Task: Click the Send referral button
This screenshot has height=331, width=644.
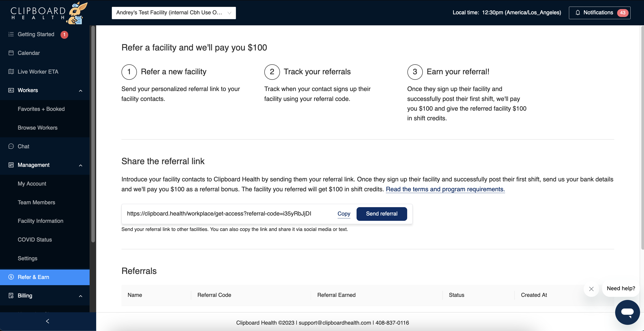Action: [381, 214]
